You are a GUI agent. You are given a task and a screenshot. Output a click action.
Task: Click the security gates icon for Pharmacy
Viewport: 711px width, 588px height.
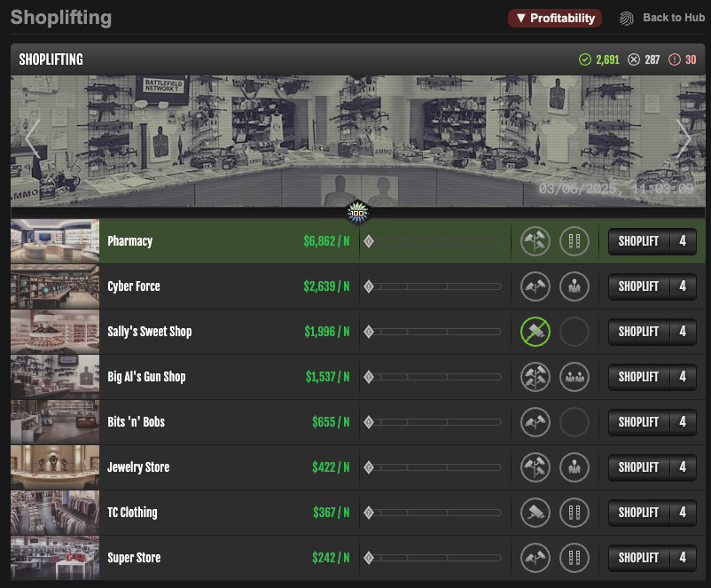coord(574,241)
